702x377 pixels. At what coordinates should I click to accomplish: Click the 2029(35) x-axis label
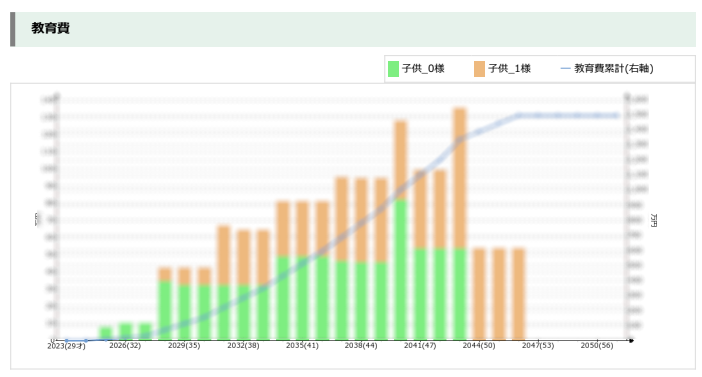(184, 345)
